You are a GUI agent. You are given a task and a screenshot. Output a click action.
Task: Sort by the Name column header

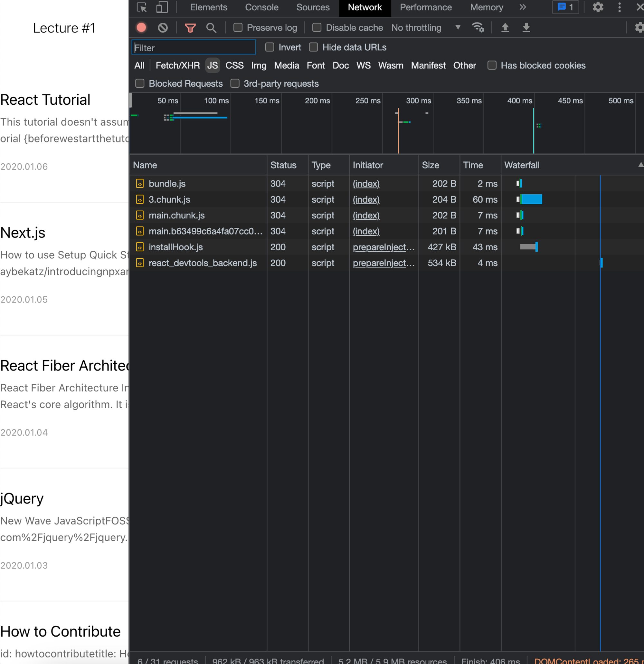pos(198,165)
